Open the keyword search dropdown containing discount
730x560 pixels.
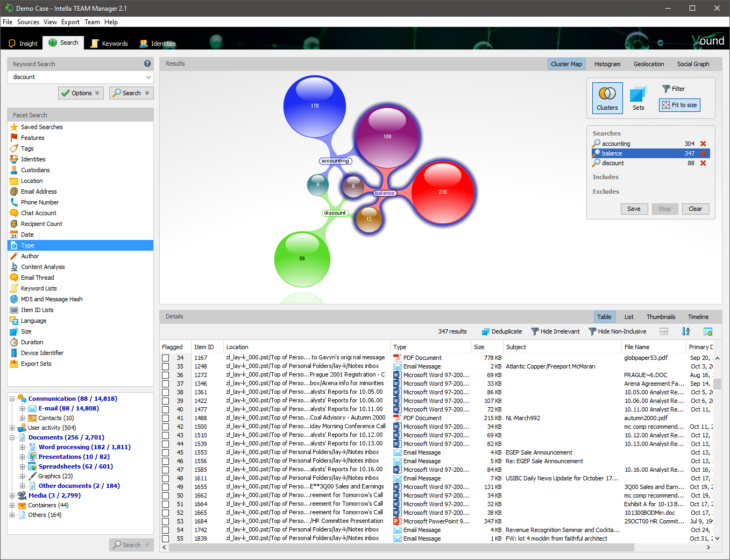148,77
